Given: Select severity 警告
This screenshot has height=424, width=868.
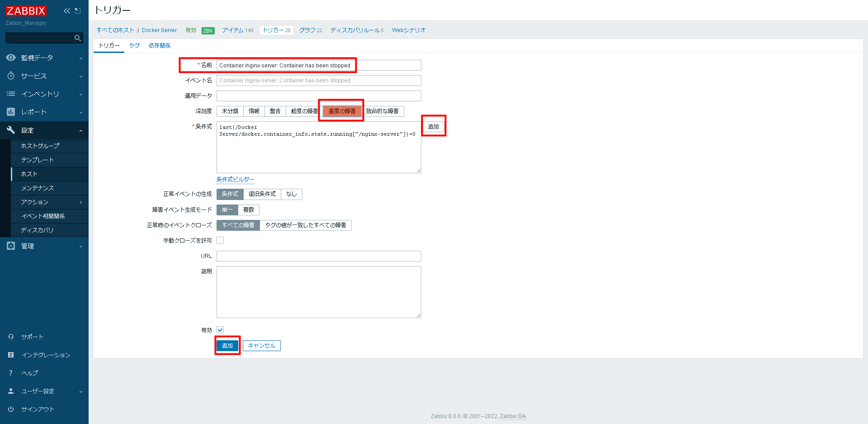Looking at the screenshot, I should click(x=275, y=111).
